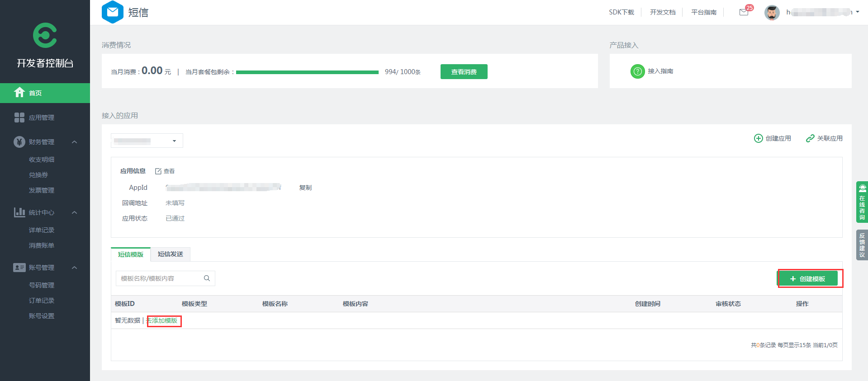Click the 短信 envelope logo icon
Image resolution: width=868 pixels, height=381 pixels.
[112, 12]
